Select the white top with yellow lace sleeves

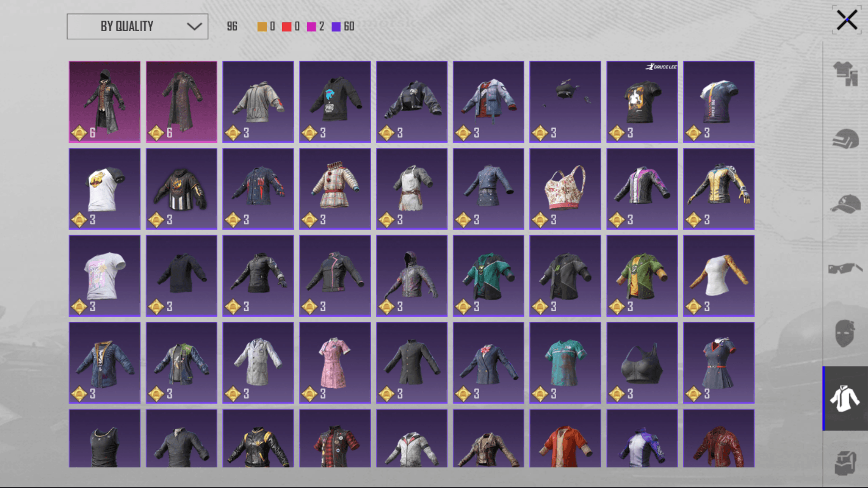coord(719,276)
